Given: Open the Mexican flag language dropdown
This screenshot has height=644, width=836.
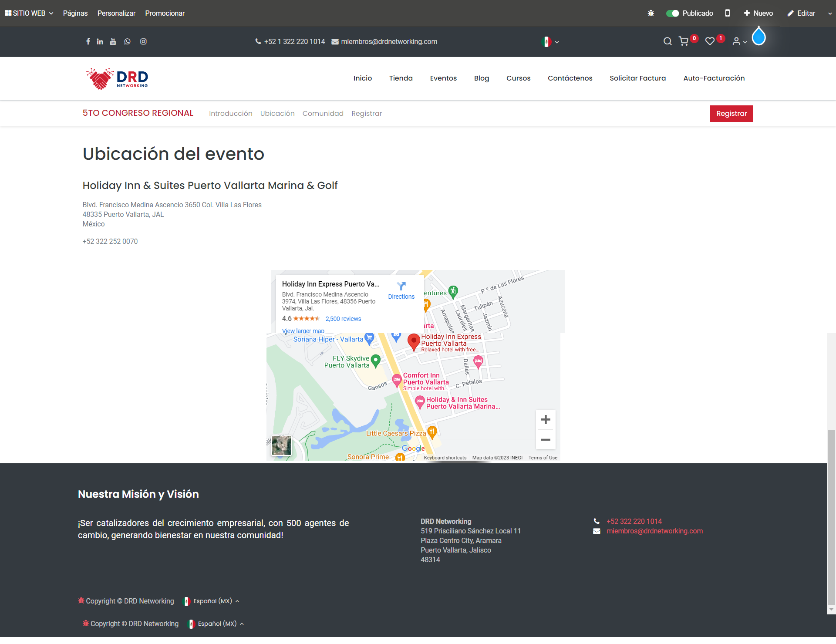Looking at the screenshot, I should coord(550,42).
